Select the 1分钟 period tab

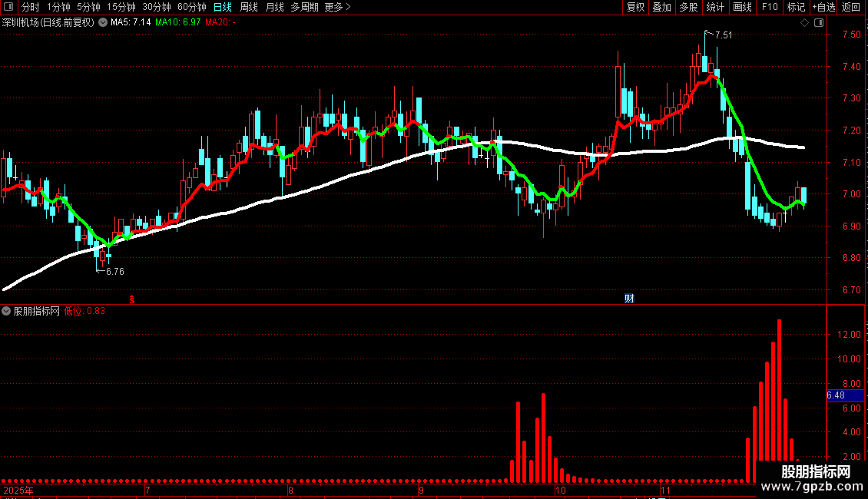(x=58, y=7)
